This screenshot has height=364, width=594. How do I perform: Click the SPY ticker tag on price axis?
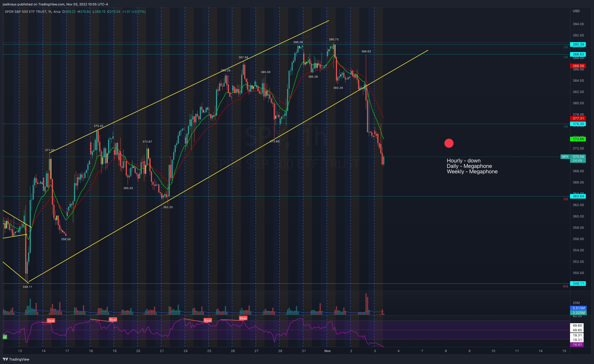tap(565, 157)
